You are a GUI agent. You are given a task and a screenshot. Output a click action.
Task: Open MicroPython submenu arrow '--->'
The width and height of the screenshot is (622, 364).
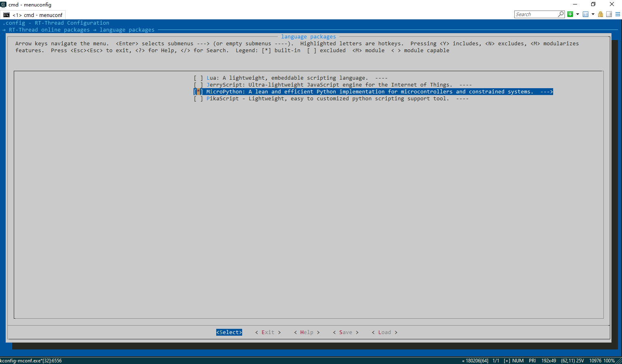tap(547, 91)
